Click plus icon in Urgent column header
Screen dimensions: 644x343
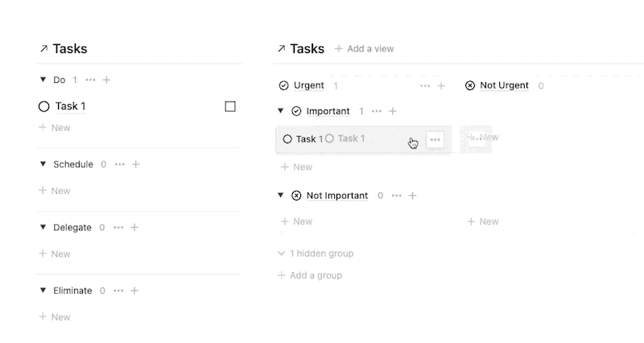[441, 85]
